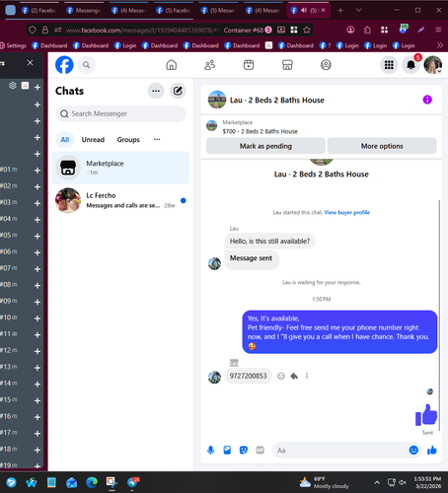
Task: Open the account profile picture menu
Action: pyautogui.click(x=432, y=65)
